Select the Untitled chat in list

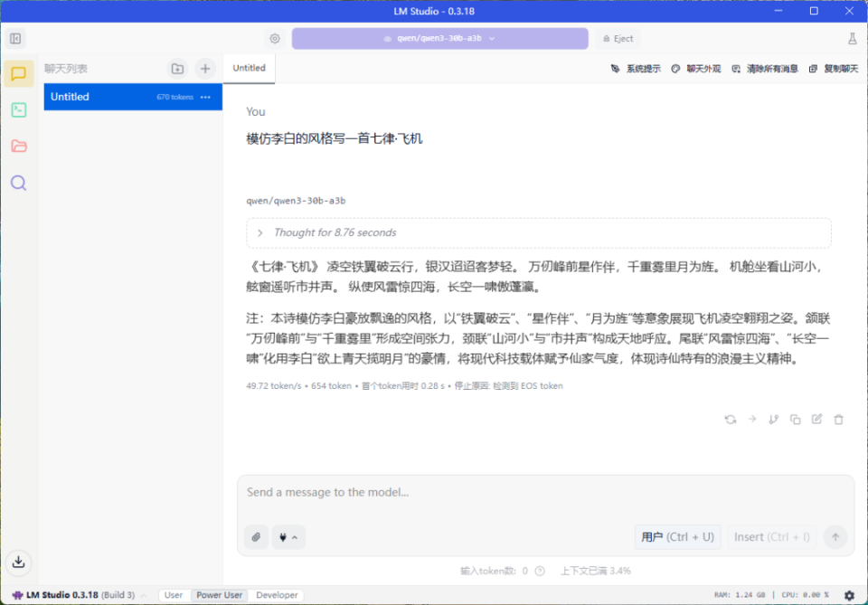click(x=133, y=97)
